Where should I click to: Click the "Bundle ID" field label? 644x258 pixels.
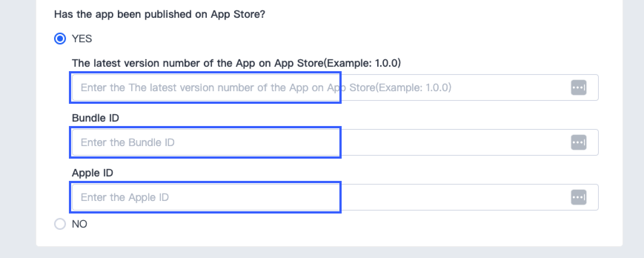(95, 118)
